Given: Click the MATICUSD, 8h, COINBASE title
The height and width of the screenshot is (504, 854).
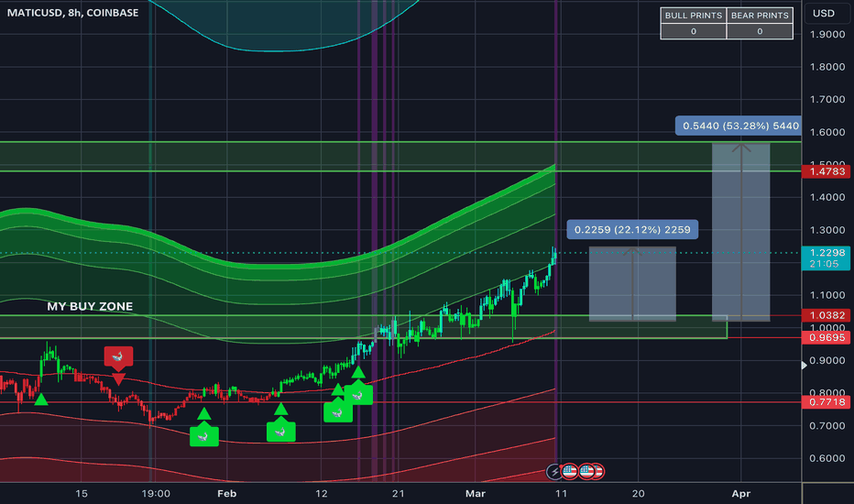Looking at the screenshot, I should pos(73,13).
